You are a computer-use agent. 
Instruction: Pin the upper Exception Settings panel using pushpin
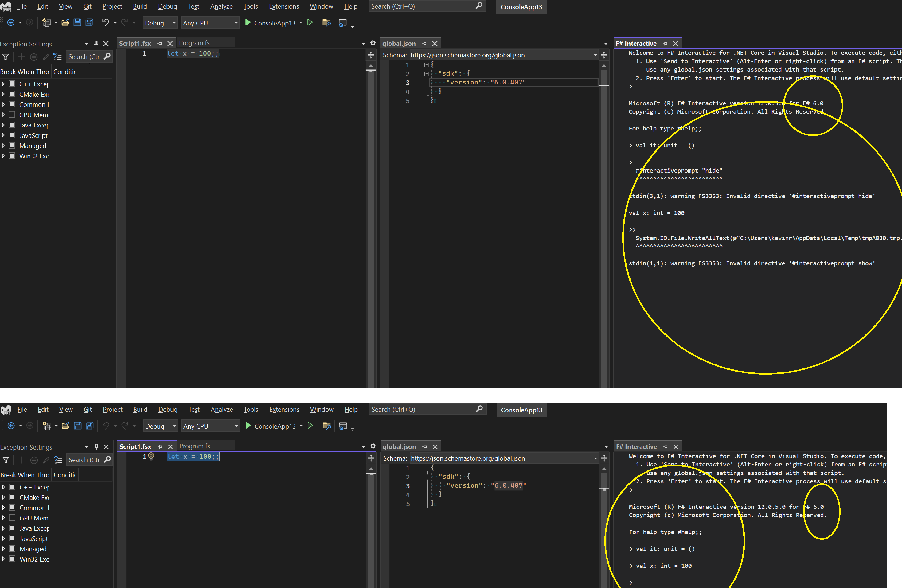pyautogui.click(x=96, y=44)
